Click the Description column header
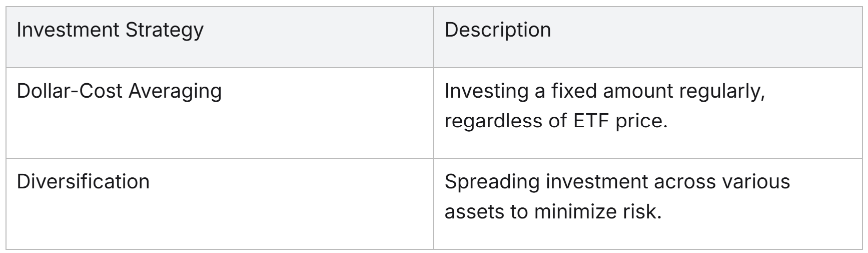 [497, 30]
